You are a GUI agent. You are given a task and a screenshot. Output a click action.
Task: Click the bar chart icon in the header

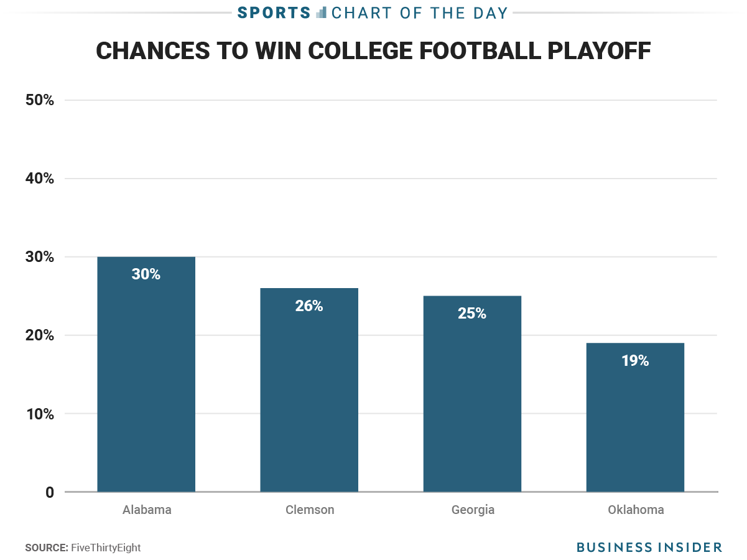(x=322, y=12)
